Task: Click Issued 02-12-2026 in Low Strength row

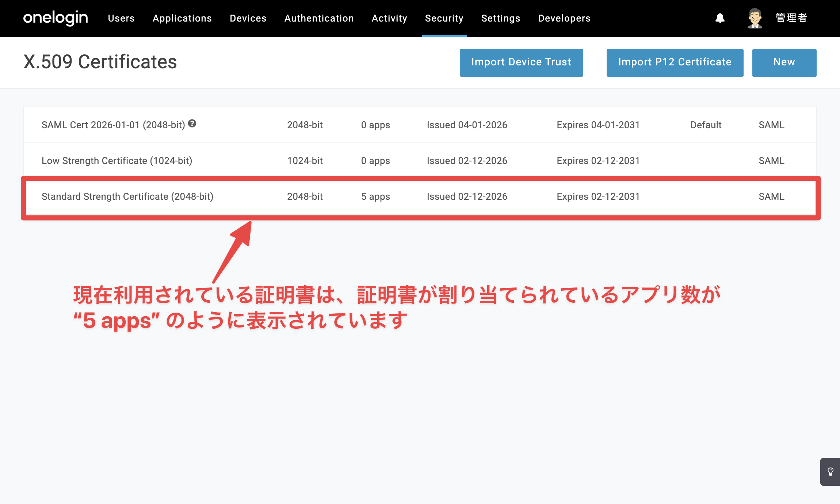Action: (x=467, y=161)
